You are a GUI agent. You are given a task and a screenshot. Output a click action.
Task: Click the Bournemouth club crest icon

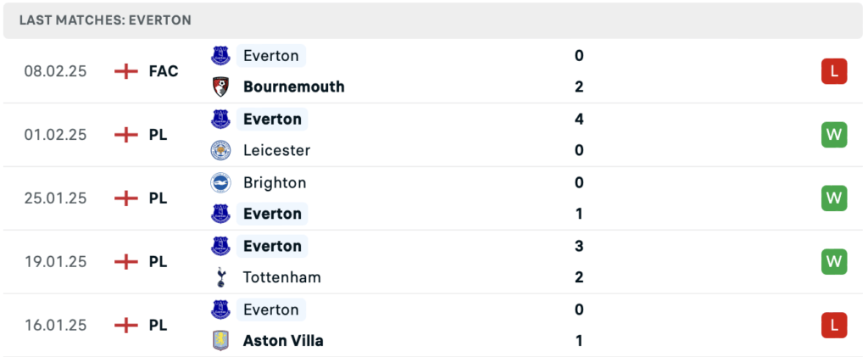(221, 86)
